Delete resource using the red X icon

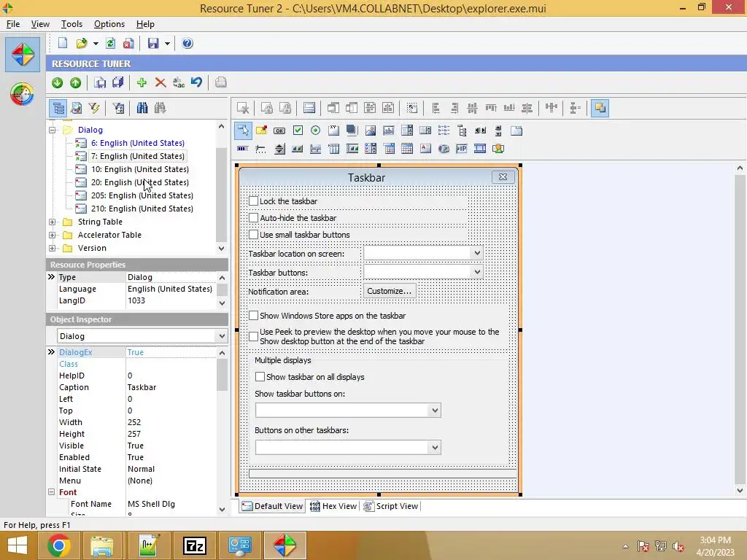pos(160,83)
